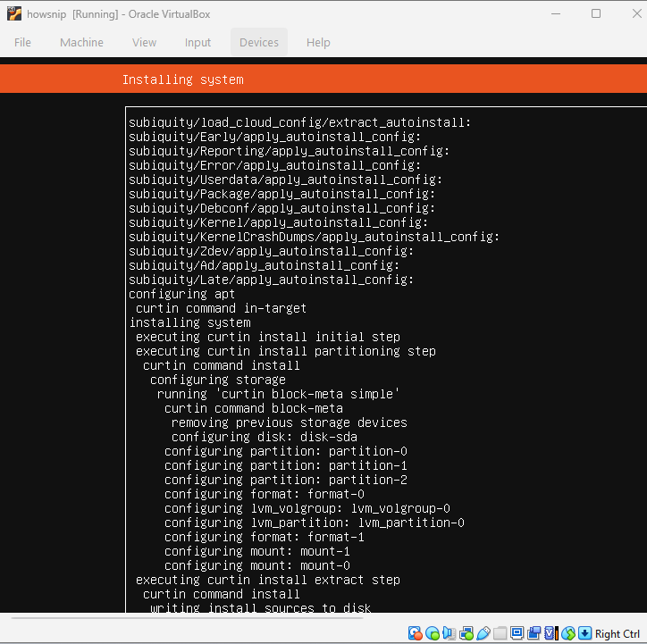Click 'configuring format: format-1' line
This screenshot has height=644, width=647.
[265, 537]
